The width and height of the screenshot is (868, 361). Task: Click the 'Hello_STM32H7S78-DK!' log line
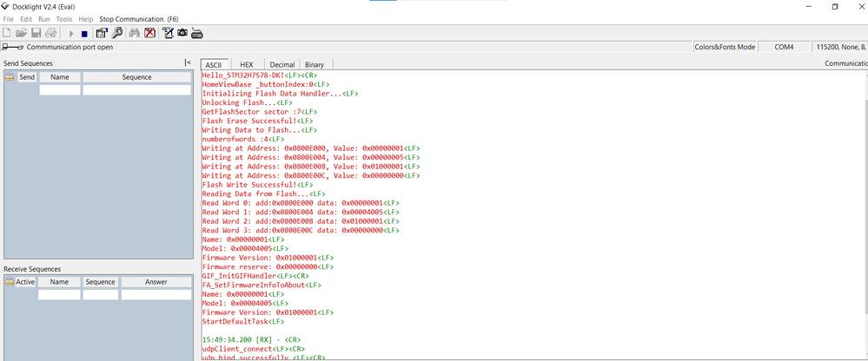click(260, 75)
